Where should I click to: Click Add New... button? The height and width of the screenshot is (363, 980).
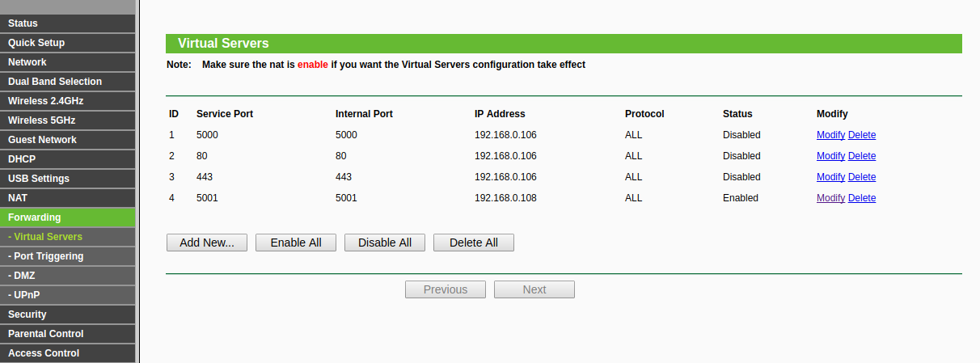pyautogui.click(x=207, y=243)
